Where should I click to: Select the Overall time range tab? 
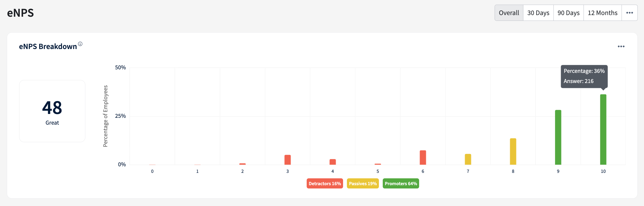pyautogui.click(x=509, y=13)
